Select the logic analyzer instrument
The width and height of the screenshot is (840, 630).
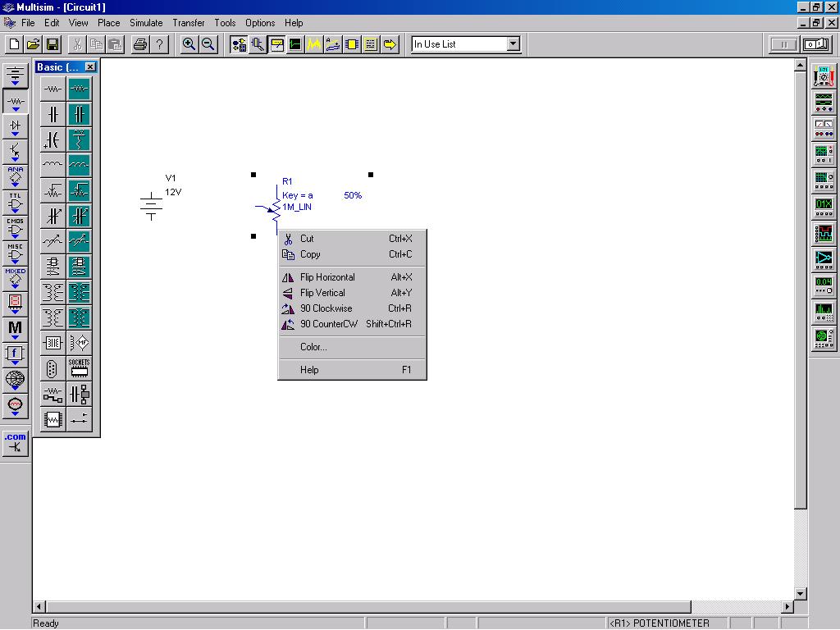pyautogui.click(x=824, y=233)
